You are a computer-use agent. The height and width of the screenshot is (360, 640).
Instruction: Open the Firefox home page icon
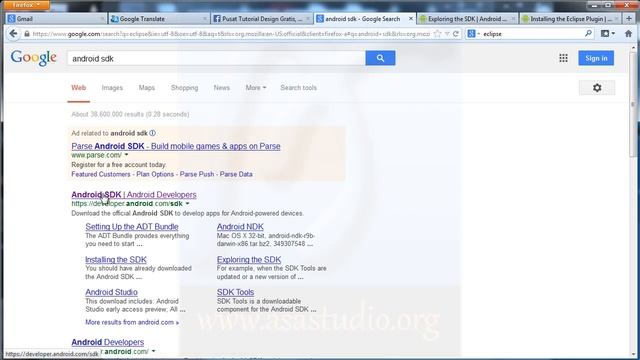click(x=629, y=34)
